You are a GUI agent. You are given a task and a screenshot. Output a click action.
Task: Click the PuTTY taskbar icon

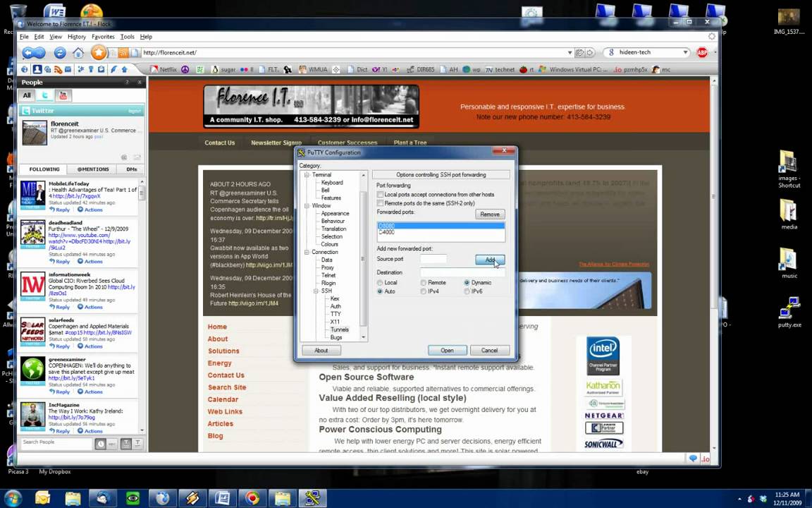pos(312,498)
